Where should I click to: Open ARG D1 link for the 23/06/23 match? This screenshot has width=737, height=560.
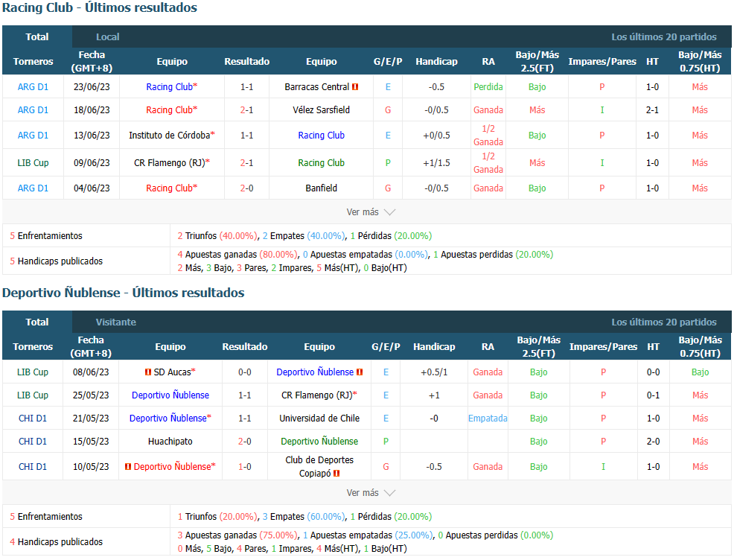tap(33, 87)
